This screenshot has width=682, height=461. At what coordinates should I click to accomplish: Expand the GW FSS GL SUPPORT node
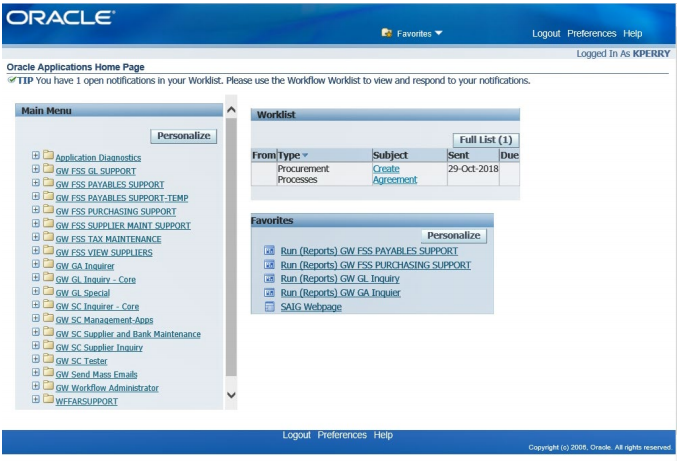coord(36,169)
